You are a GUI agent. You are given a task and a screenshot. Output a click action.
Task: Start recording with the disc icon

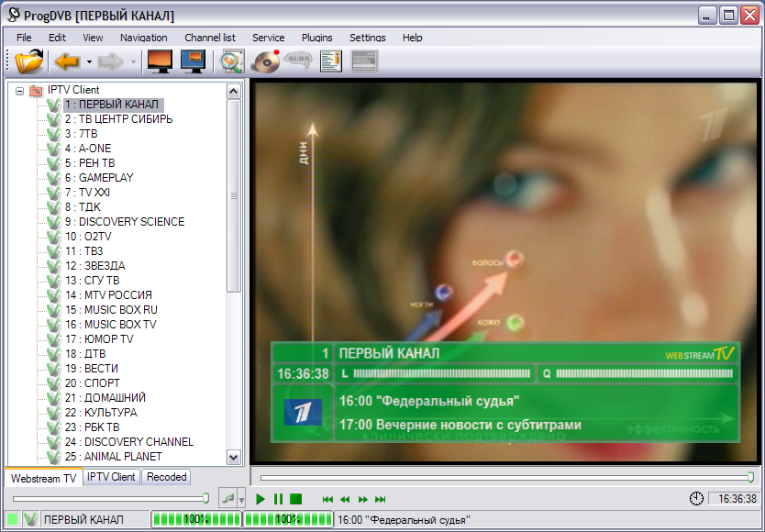265,61
